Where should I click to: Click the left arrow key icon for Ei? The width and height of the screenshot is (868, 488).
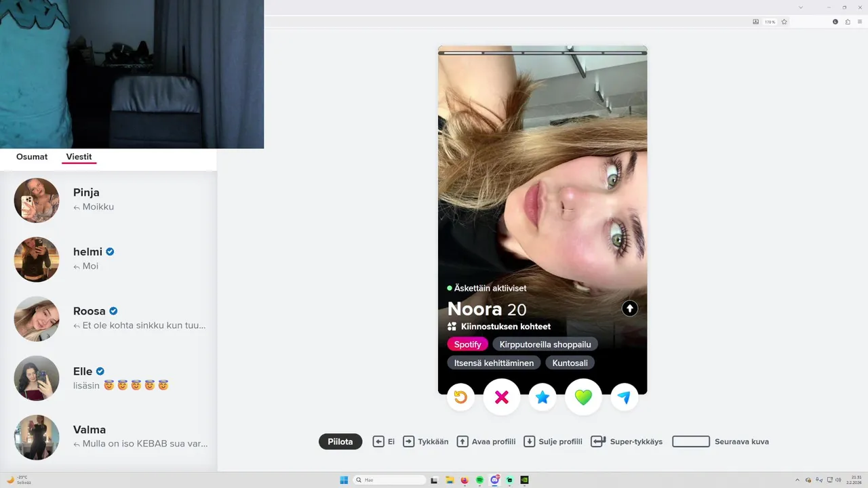coord(378,441)
